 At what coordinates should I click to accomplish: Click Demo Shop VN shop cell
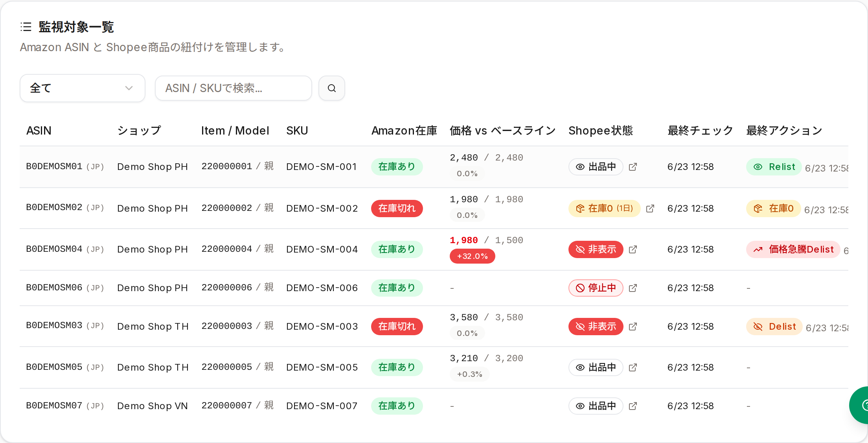click(x=153, y=406)
